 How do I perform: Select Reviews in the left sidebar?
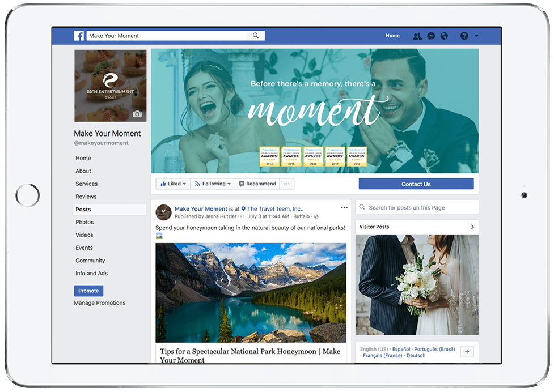click(86, 197)
